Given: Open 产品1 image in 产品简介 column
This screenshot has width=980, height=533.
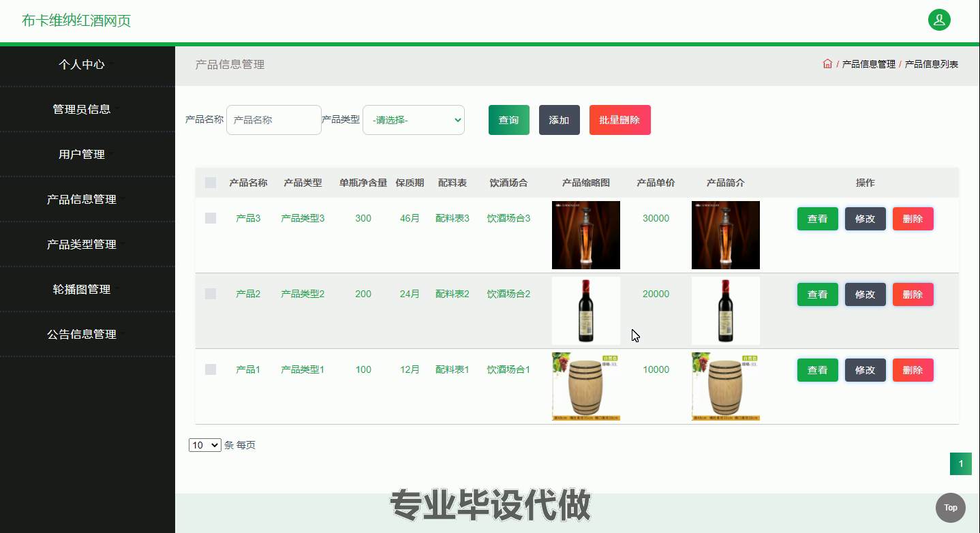Looking at the screenshot, I should pyautogui.click(x=726, y=386).
